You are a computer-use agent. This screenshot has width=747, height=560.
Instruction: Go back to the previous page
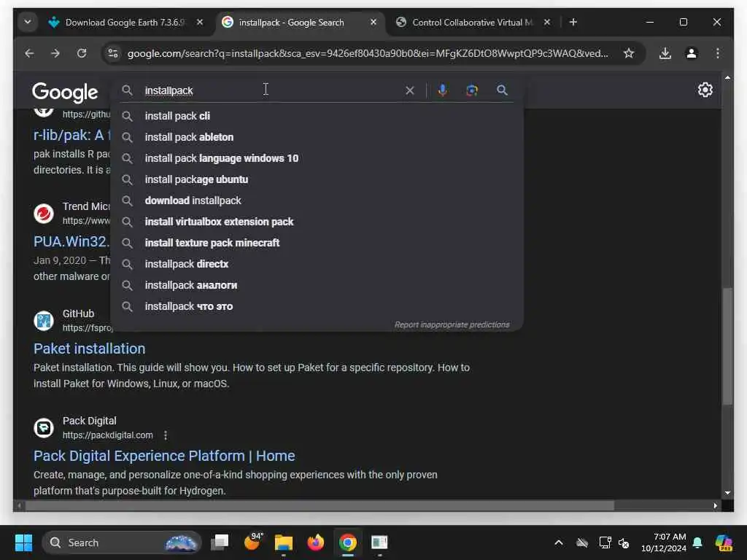point(29,53)
